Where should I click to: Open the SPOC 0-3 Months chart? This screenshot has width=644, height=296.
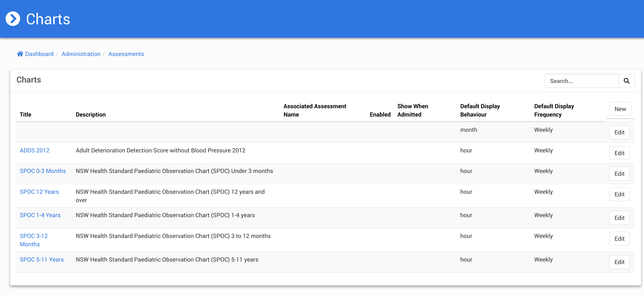[x=43, y=171]
